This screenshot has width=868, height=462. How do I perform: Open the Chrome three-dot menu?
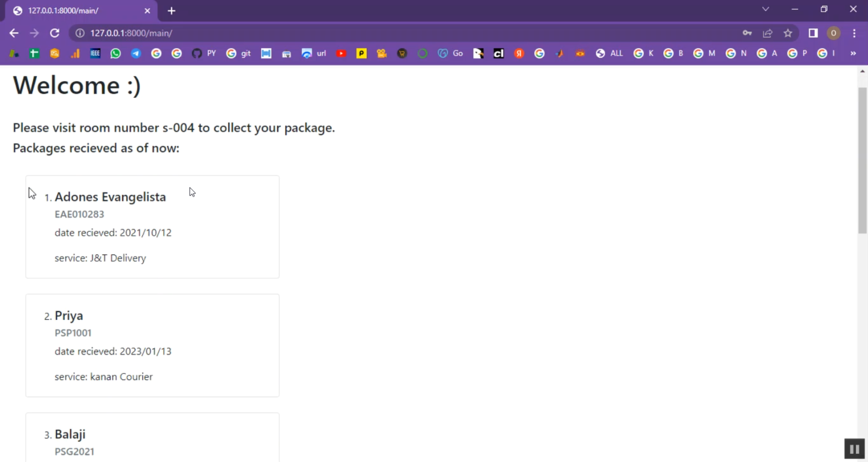pyautogui.click(x=854, y=34)
